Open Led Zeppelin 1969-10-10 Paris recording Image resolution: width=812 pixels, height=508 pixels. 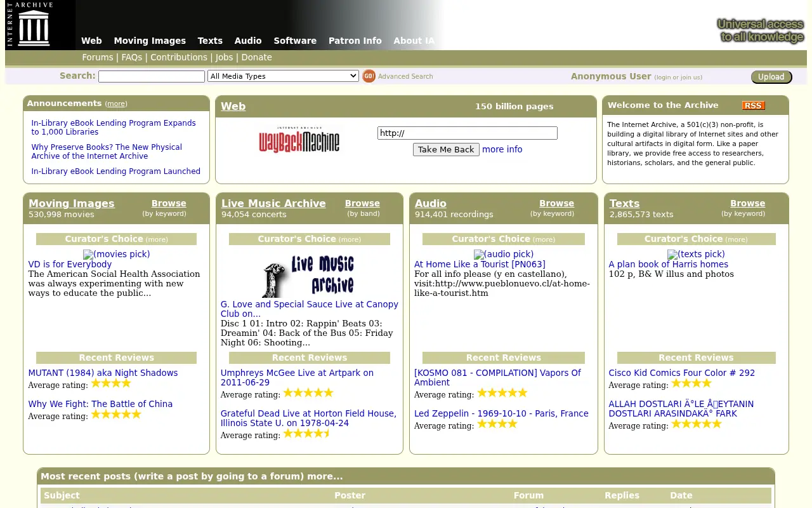tap(501, 413)
